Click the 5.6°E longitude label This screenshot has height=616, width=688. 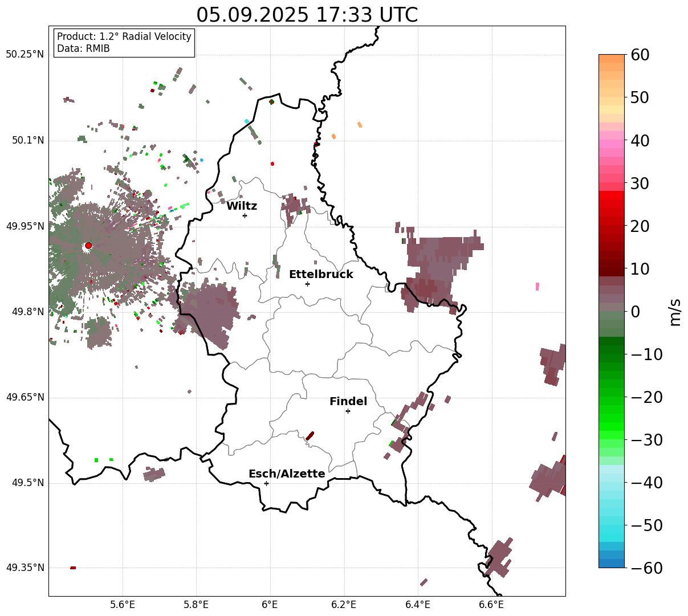(x=123, y=605)
